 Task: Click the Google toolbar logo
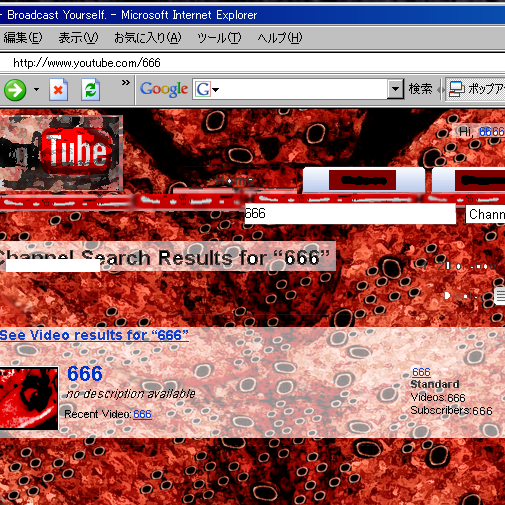164,89
